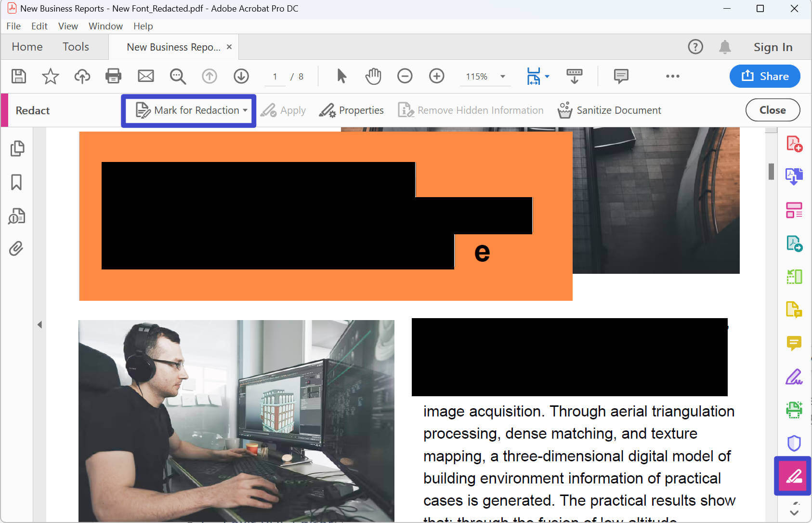Open the page thumbnails panel
This screenshot has width=812, height=523.
(17, 148)
